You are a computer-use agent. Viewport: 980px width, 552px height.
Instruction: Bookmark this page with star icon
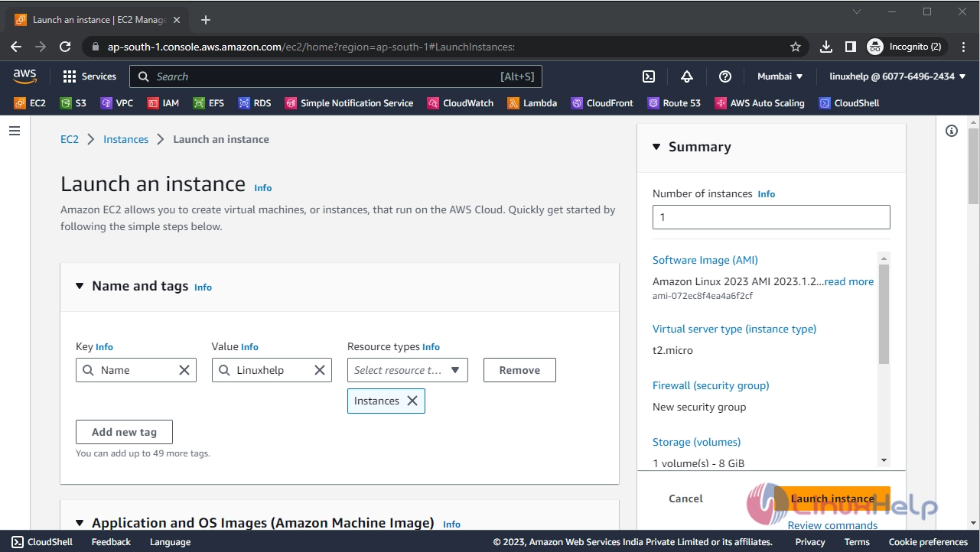796,47
